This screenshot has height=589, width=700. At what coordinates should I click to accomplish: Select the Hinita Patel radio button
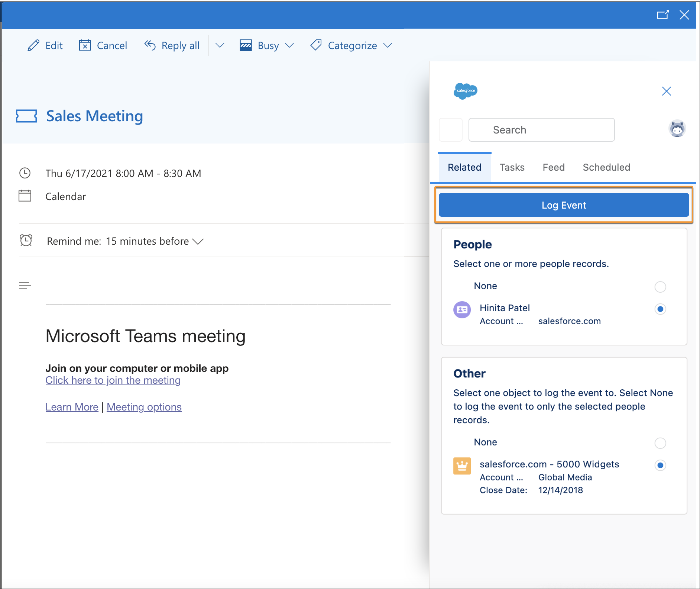click(x=660, y=309)
